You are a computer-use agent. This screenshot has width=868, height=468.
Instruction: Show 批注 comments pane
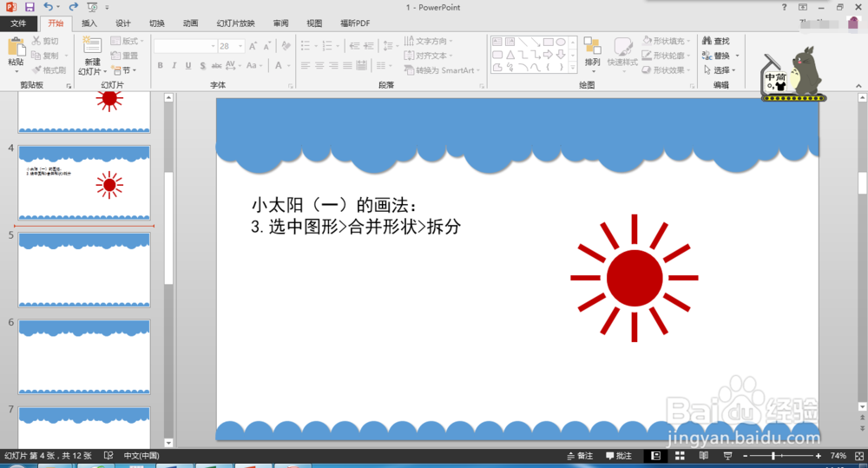(x=618, y=456)
